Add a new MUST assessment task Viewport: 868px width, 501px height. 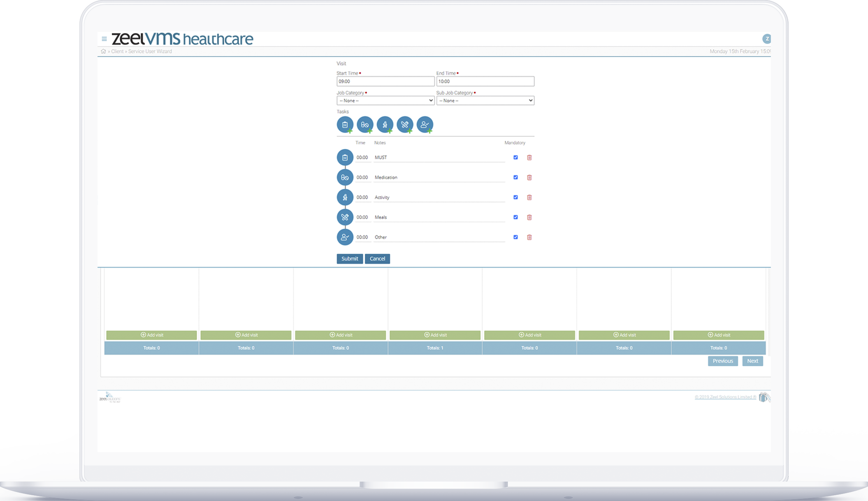(x=345, y=125)
